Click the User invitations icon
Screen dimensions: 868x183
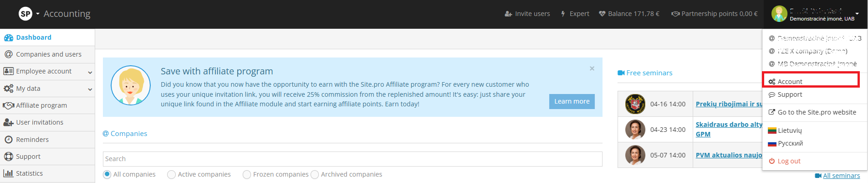[8, 122]
